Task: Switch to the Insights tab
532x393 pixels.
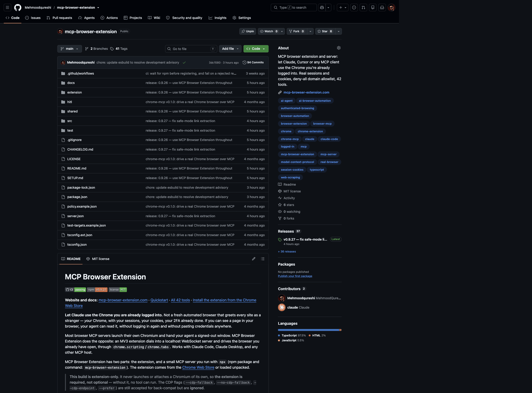Action: pos(217,18)
